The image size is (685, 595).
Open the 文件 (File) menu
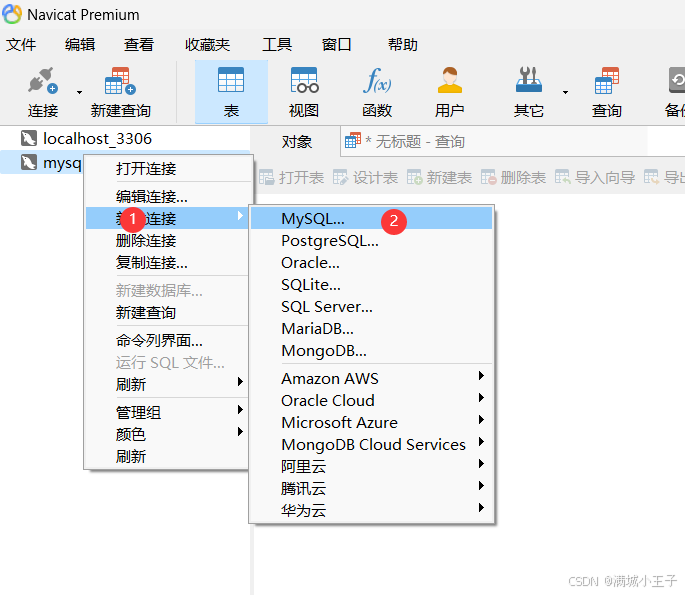21,45
